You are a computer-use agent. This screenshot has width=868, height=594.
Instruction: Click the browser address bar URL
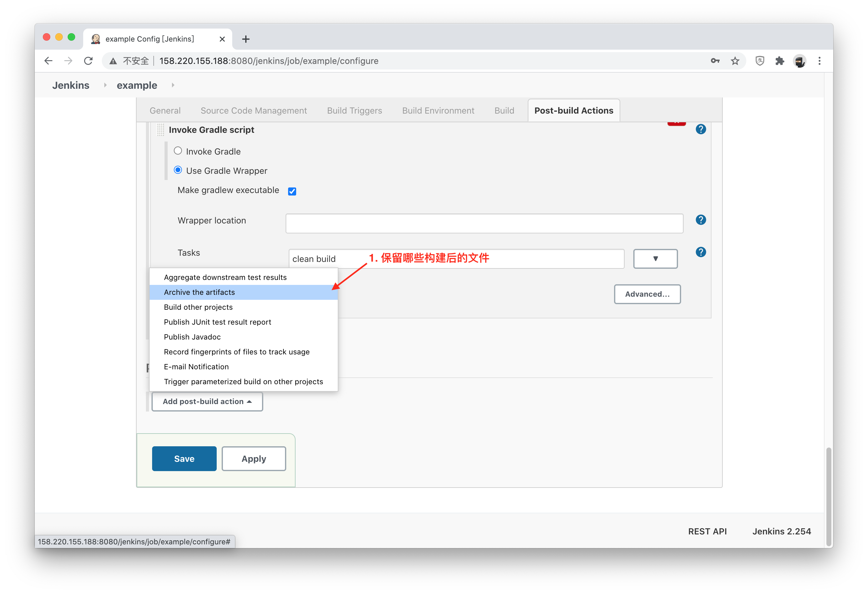tap(269, 61)
